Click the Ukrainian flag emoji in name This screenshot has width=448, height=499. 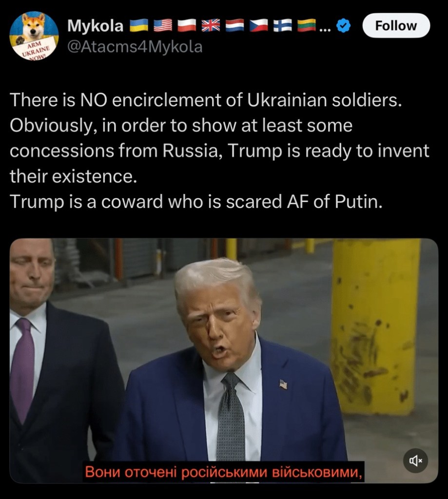point(139,25)
